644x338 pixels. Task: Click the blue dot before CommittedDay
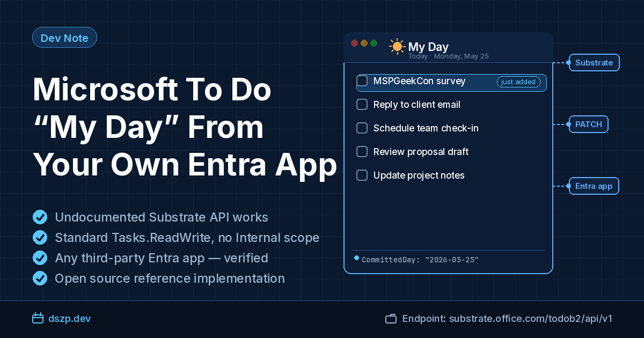356,258
